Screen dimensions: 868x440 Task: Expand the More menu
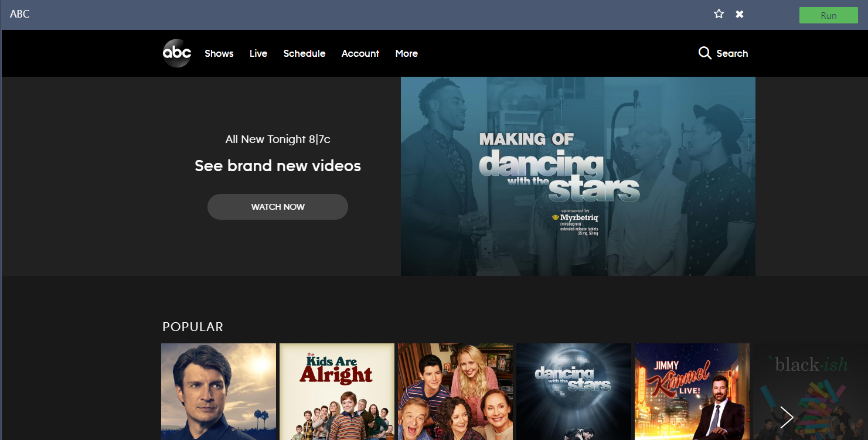click(x=407, y=53)
